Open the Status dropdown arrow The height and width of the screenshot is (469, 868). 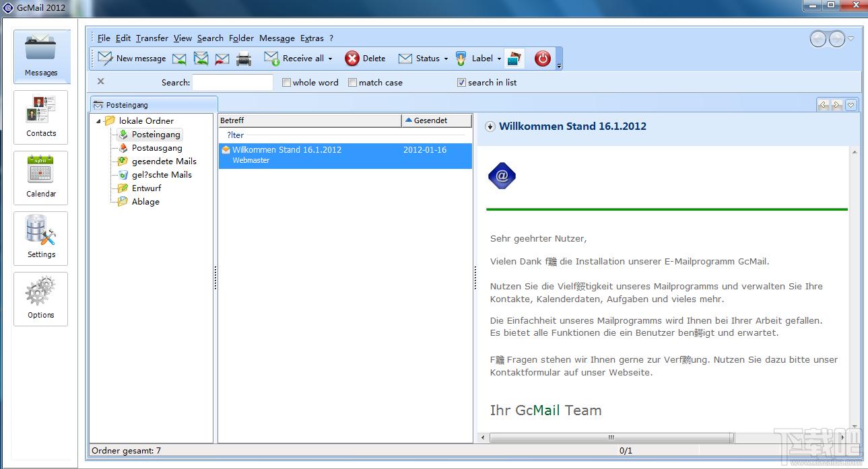(x=446, y=59)
